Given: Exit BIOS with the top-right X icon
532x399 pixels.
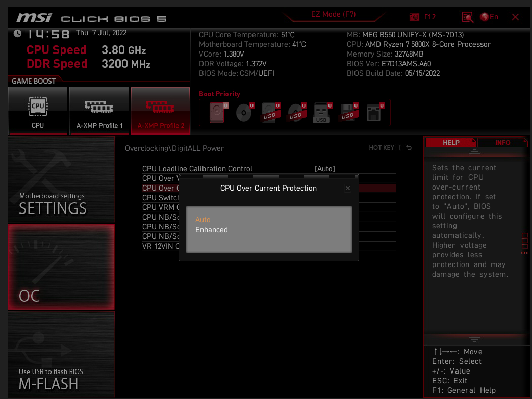Looking at the screenshot, I should click(515, 17).
